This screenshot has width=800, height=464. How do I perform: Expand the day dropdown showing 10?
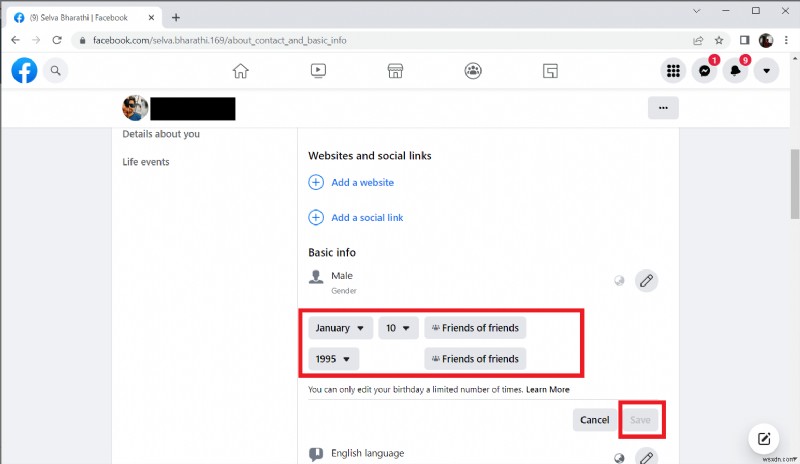point(398,328)
